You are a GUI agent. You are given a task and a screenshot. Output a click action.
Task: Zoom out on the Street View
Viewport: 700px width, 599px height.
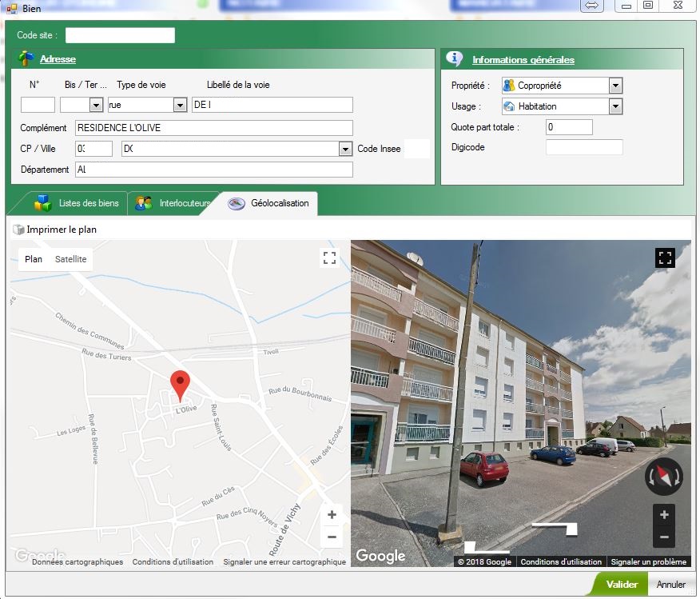click(x=664, y=537)
